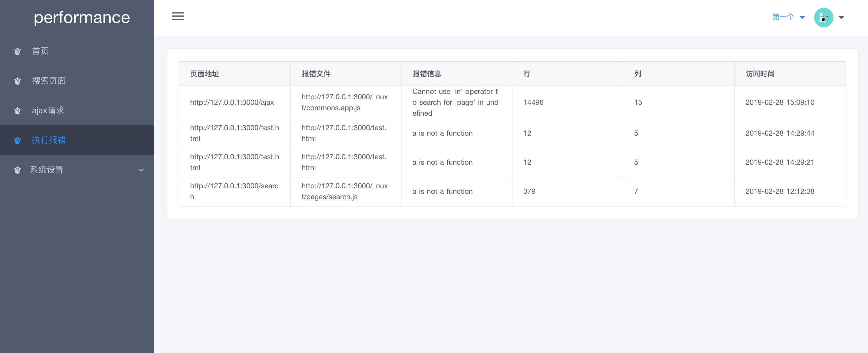Click the icon beside 系统设置
Screen dimensions: 868x353
point(18,170)
